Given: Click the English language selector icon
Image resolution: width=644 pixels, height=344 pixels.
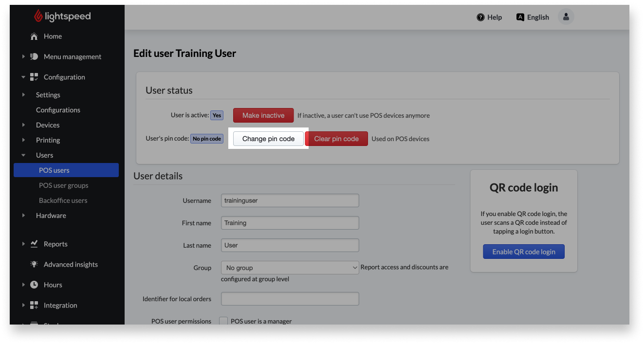Looking at the screenshot, I should coord(519,17).
